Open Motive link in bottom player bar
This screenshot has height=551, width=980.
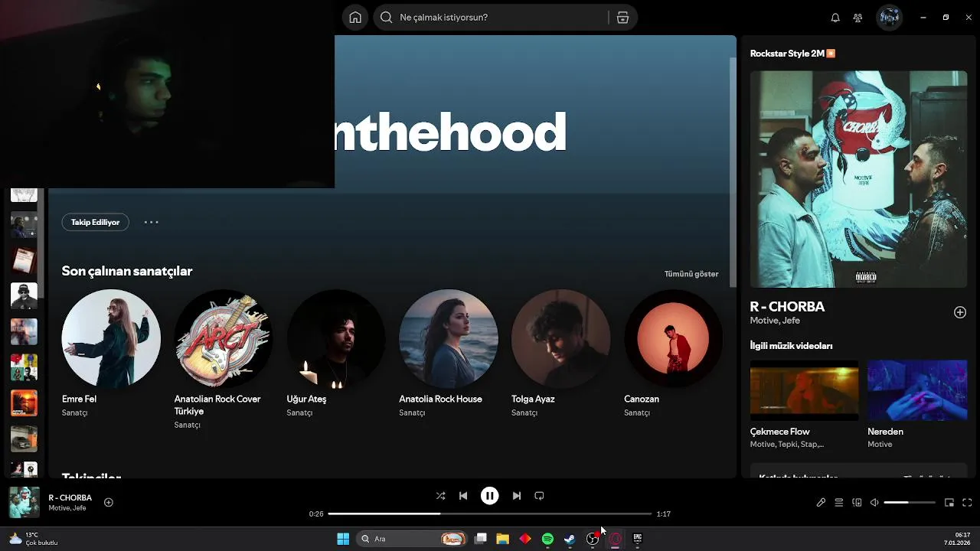tap(60, 508)
